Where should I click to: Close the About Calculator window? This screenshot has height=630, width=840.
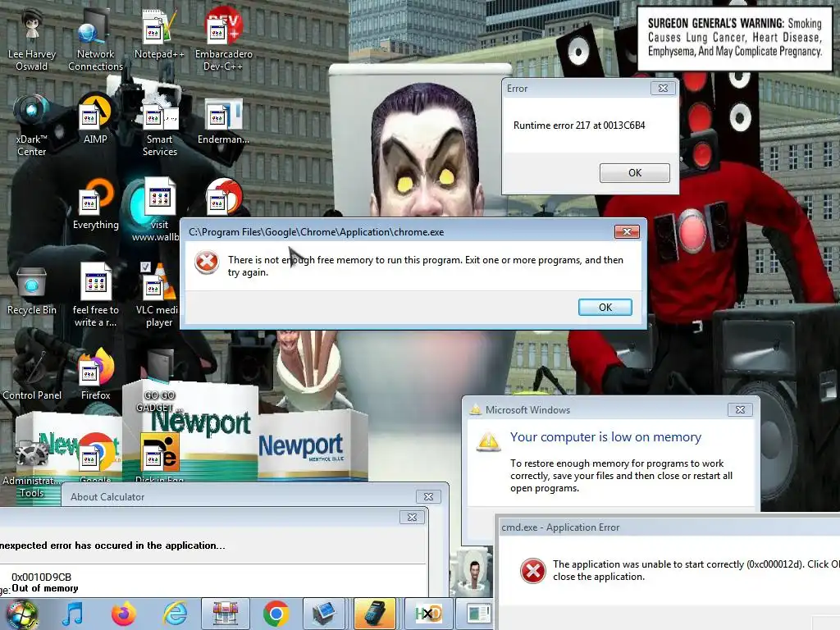(x=428, y=497)
